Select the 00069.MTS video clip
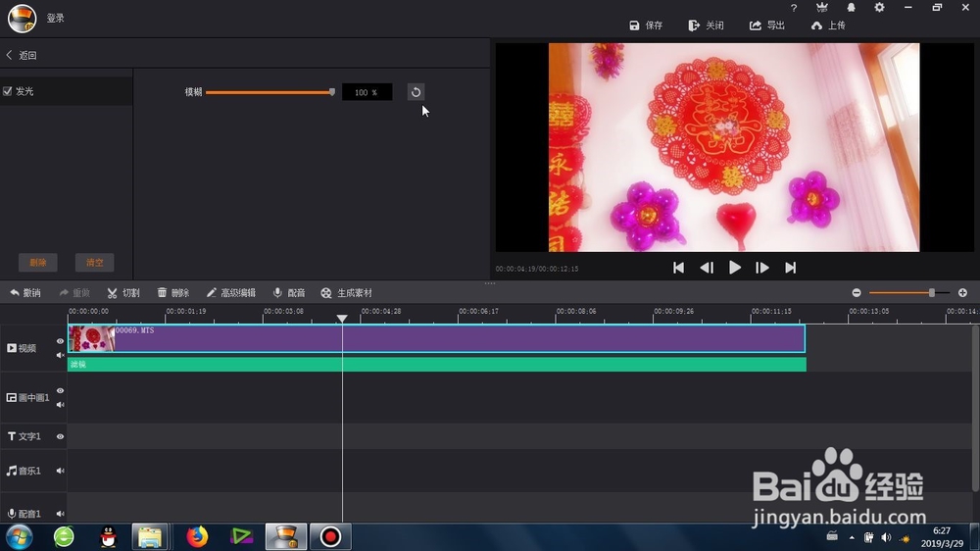The height and width of the screenshot is (551, 980). [x=436, y=339]
